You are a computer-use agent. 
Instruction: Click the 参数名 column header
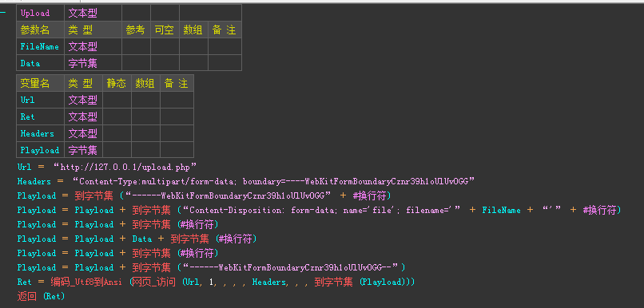coord(40,30)
